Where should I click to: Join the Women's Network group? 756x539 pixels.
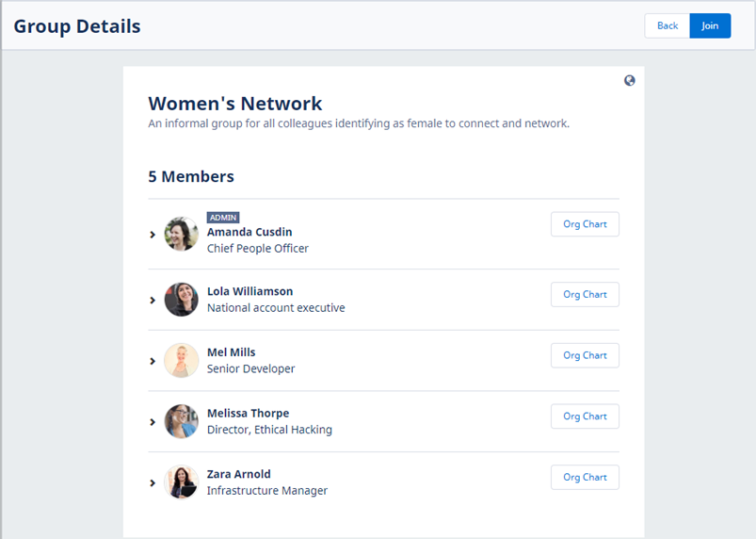coord(710,25)
